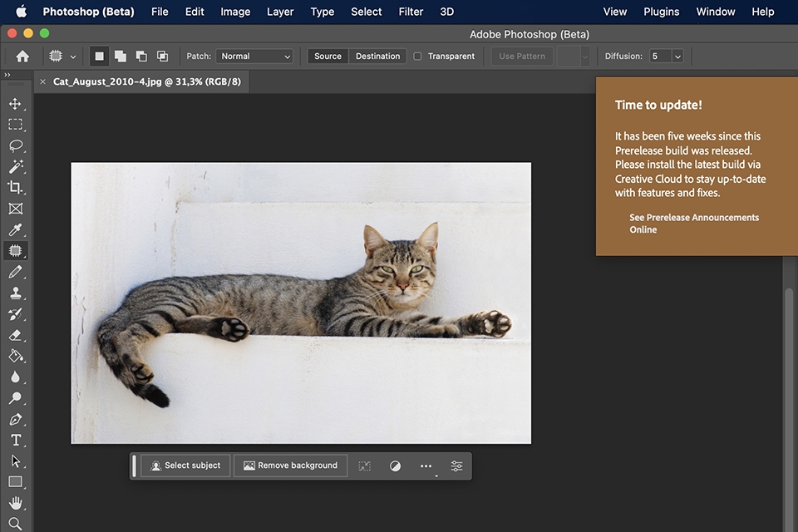This screenshot has height=532, width=798.
Task: Select the Crop tool
Action: pyautogui.click(x=15, y=187)
